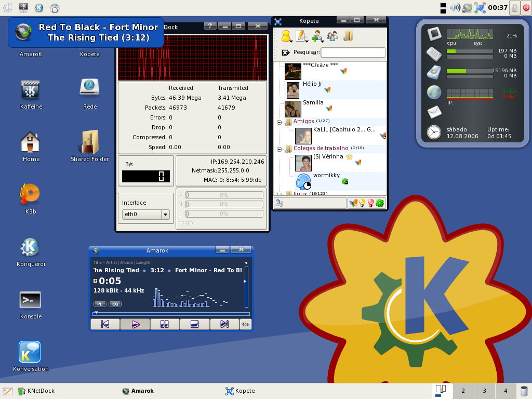Viewport: 532px width, 399px height.
Task: Open the trash icon in the bottom panel
Action: tap(524, 391)
